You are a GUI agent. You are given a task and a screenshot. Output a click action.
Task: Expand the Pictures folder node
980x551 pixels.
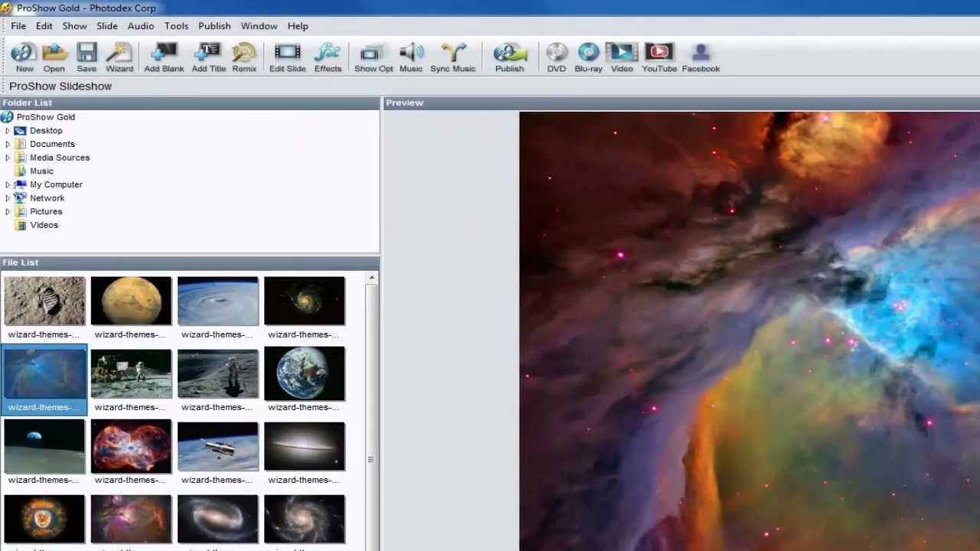[x=8, y=211]
